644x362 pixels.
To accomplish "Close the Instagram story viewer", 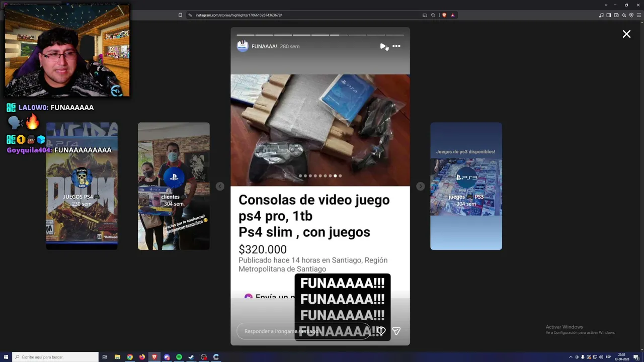I will [626, 34].
